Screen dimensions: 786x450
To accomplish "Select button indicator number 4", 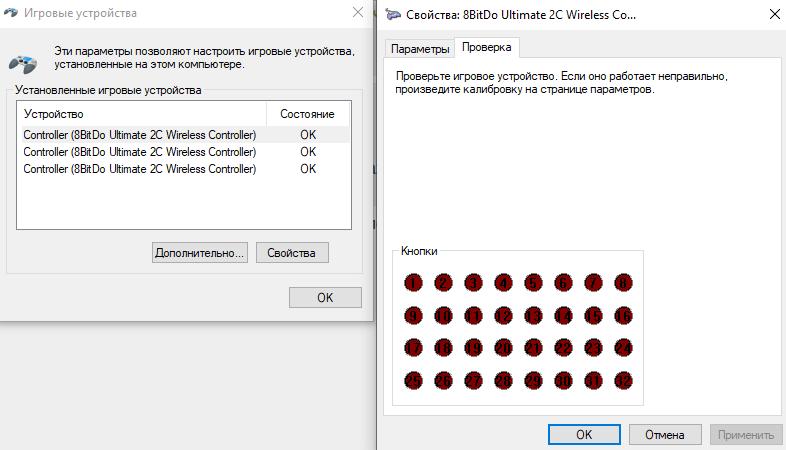I will [x=503, y=283].
